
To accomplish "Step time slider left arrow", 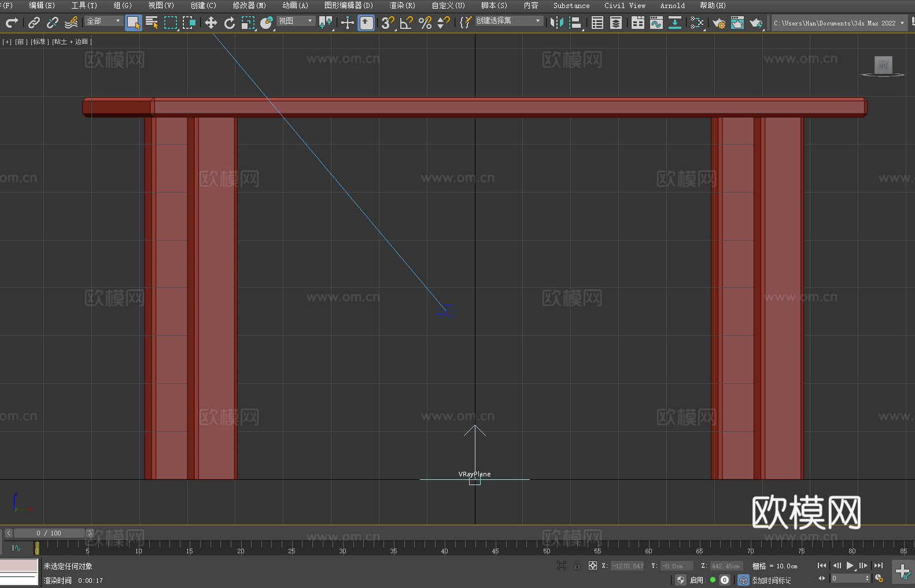I will click(x=9, y=533).
